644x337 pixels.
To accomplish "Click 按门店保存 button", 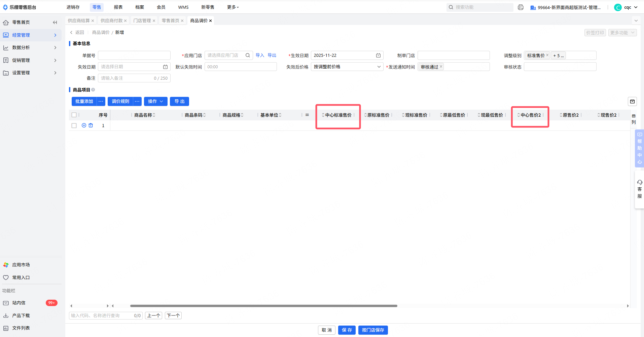I will [373, 330].
